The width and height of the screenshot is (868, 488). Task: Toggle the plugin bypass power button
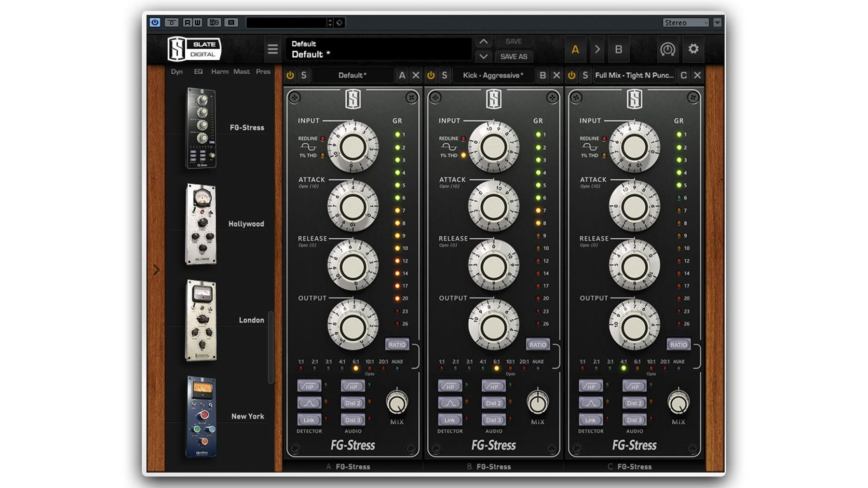click(155, 22)
